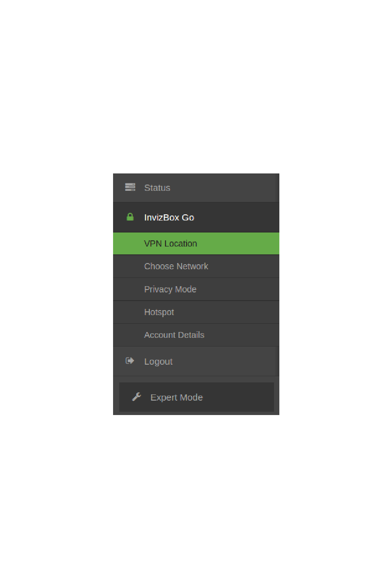Go to Privacy Mode
The width and height of the screenshot is (392, 586).
pos(196,289)
